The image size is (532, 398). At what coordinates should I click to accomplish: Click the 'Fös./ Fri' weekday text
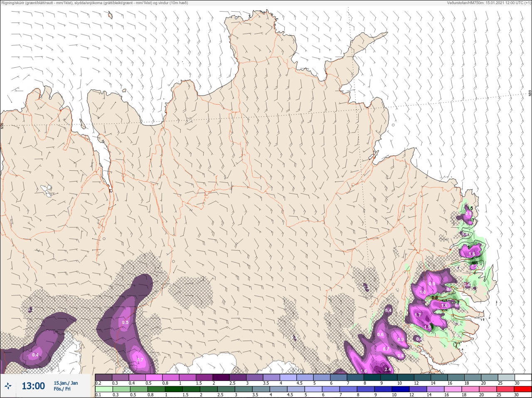pyautogui.click(x=62, y=389)
